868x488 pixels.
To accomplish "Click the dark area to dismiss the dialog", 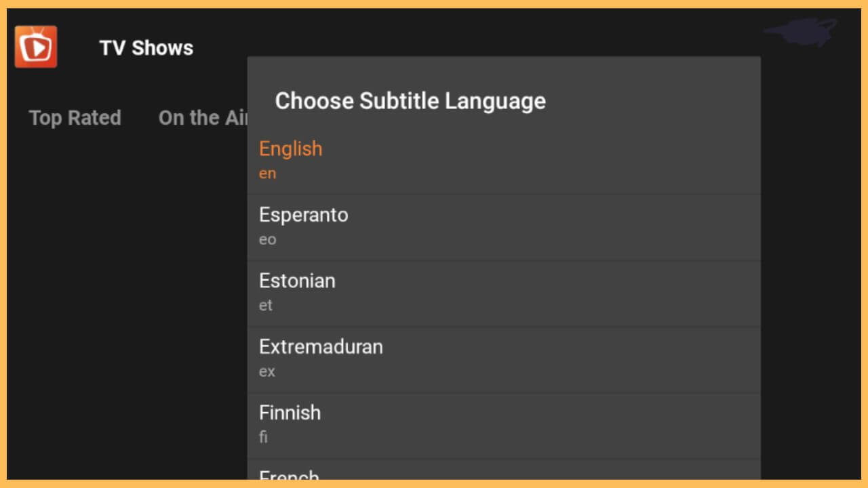I will [122, 305].
